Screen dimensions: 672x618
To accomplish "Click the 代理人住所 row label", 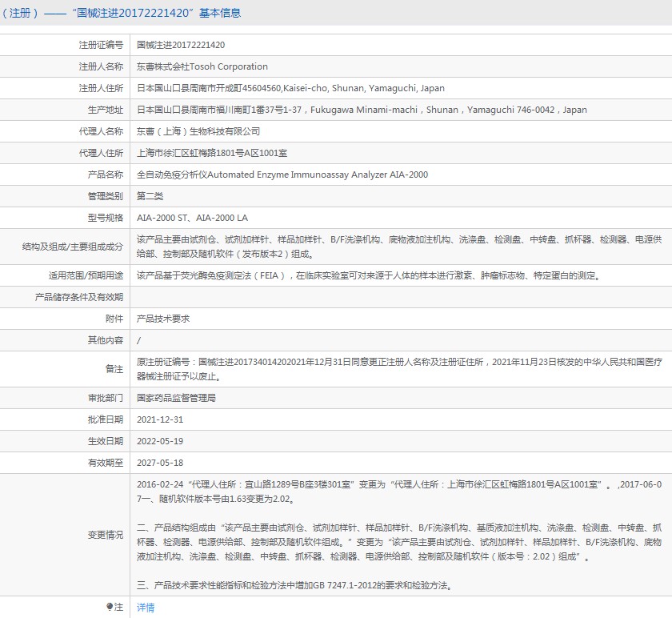I will tap(101, 153).
